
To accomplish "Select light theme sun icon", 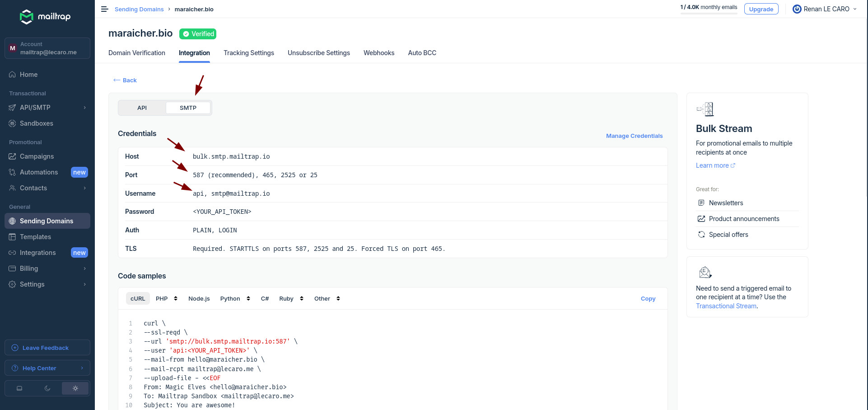I will pos(75,388).
